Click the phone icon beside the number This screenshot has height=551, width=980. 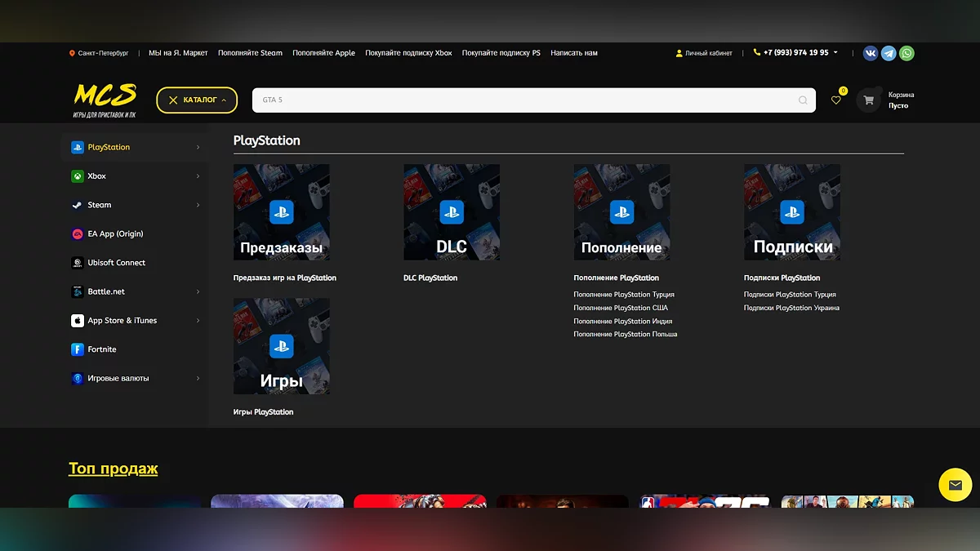coord(756,52)
